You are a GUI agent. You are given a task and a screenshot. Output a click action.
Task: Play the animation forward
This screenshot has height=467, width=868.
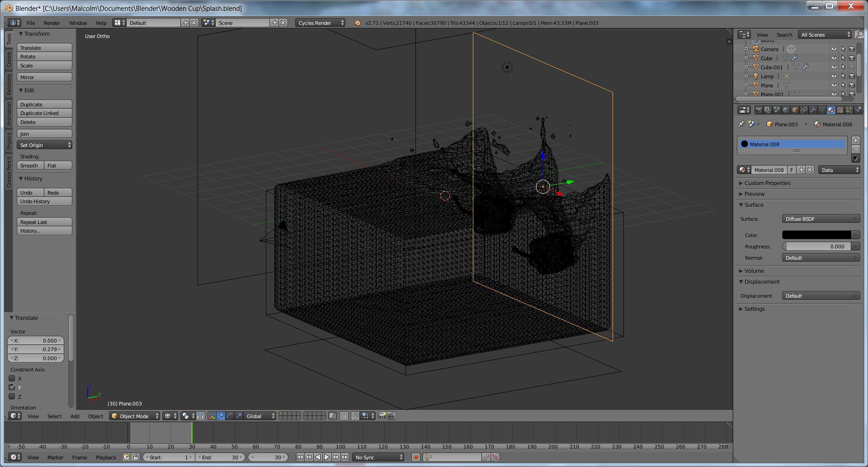[327, 457]
